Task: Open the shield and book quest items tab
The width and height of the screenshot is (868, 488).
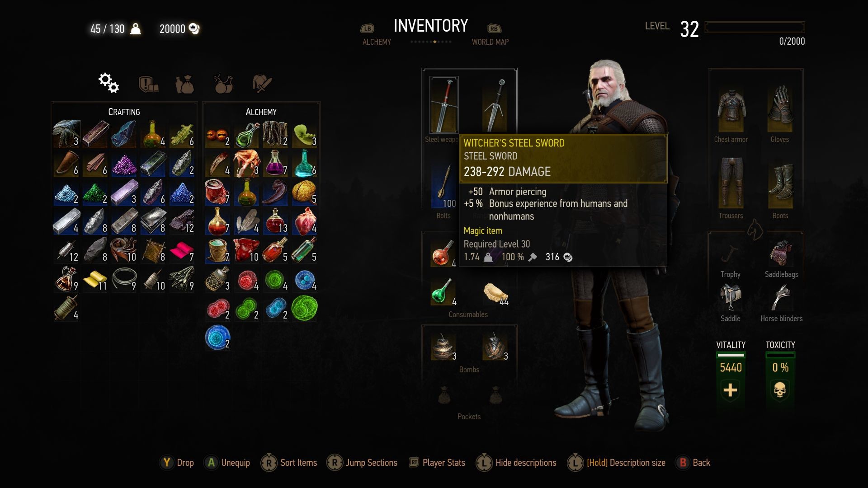Action: tap(148, 84)
